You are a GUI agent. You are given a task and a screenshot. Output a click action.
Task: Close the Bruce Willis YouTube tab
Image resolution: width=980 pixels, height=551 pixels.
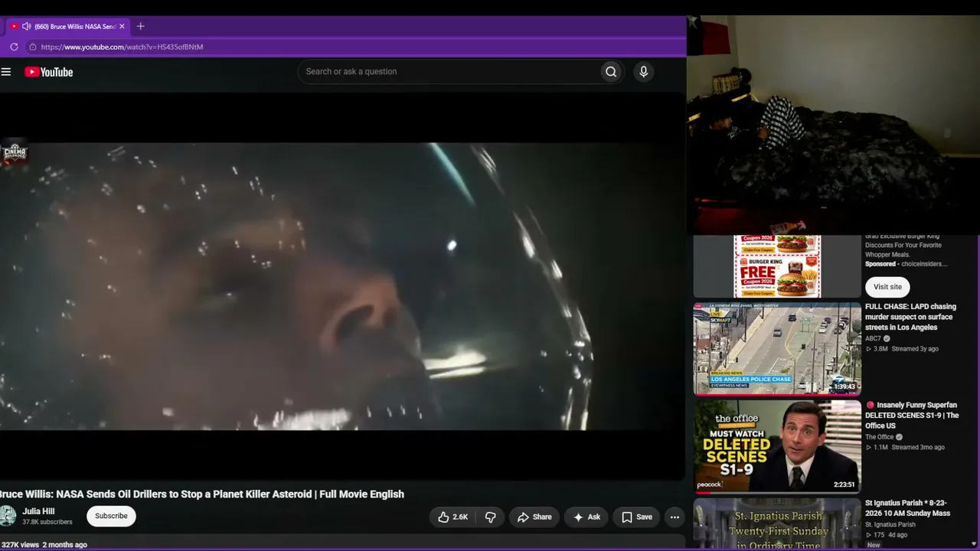[x=122, y=26]
